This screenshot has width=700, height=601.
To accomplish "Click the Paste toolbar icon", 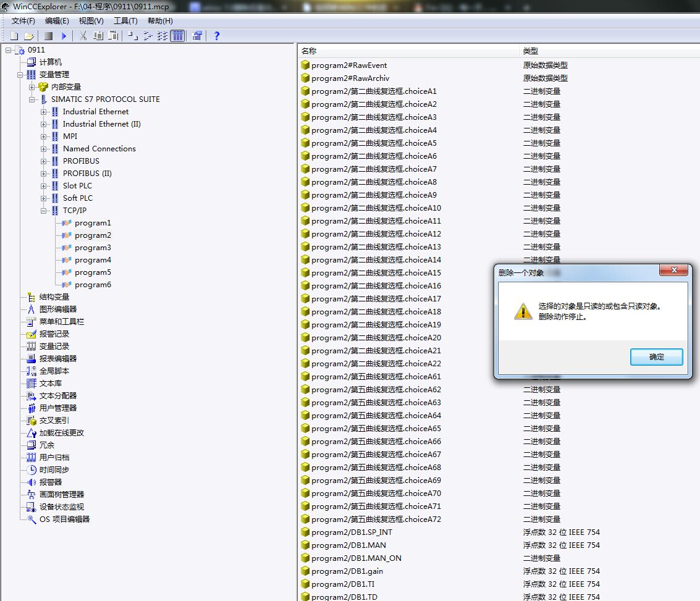I will click(114, 36).
